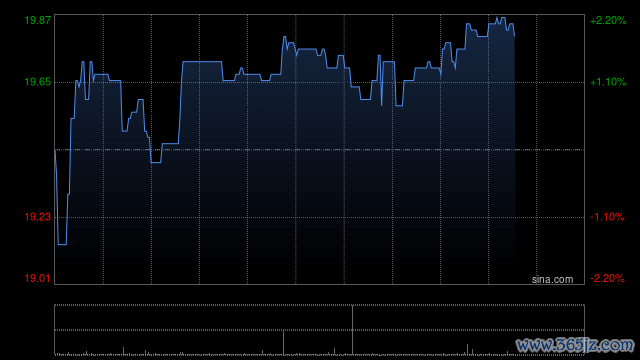
Task: Click the sina.com source label
Action: (x=552, y=280)
